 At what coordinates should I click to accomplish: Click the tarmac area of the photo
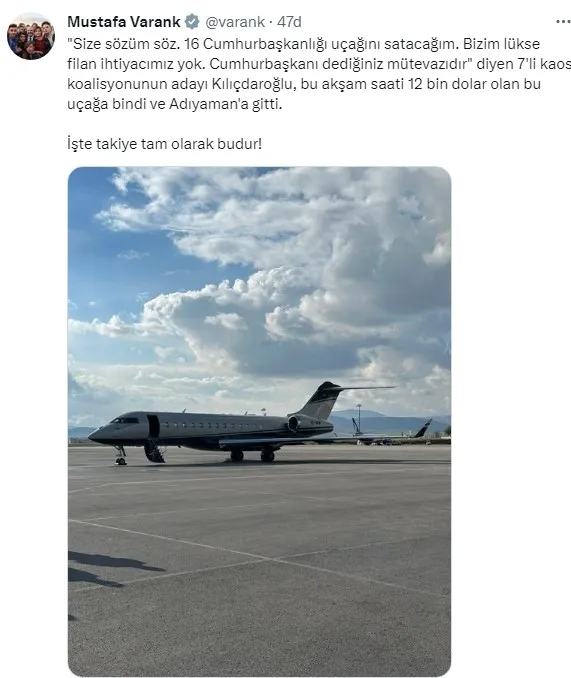tap(259, 562)
